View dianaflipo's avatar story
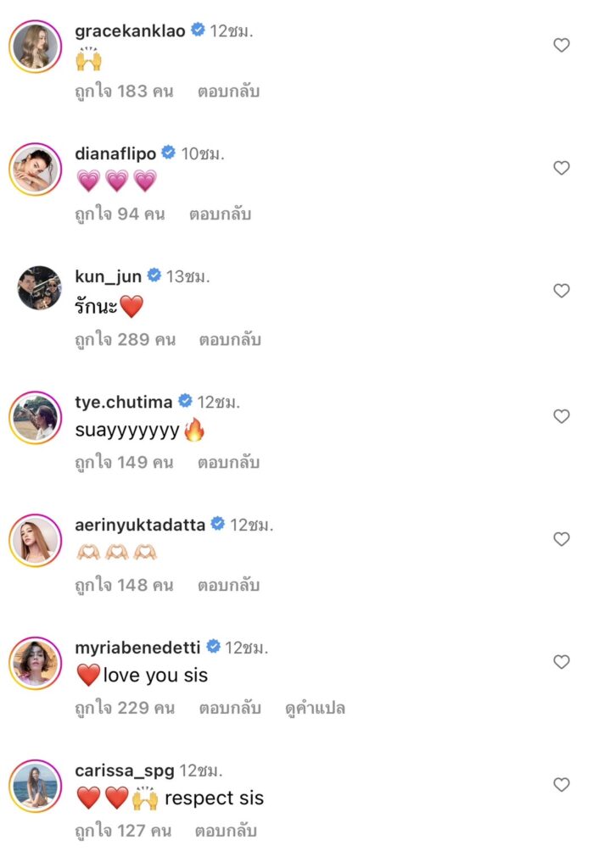Screen dimensions: 604x868 (36, 169)
